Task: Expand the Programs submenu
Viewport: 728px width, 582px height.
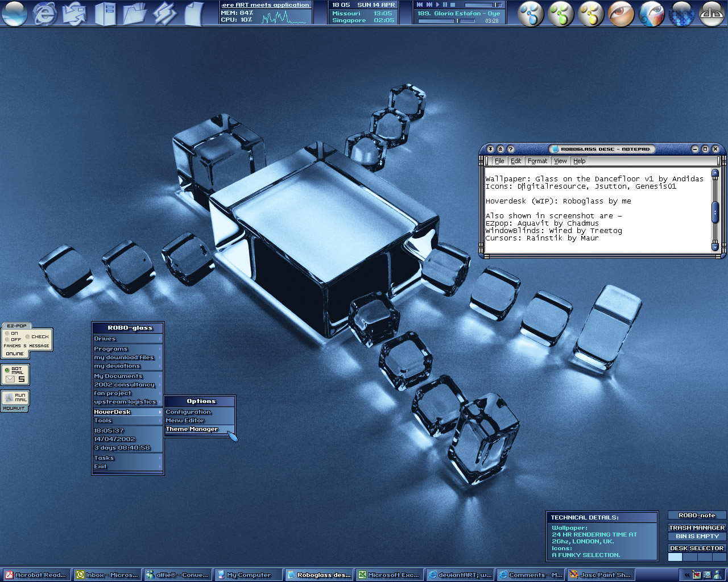Action: coord(127,349)
